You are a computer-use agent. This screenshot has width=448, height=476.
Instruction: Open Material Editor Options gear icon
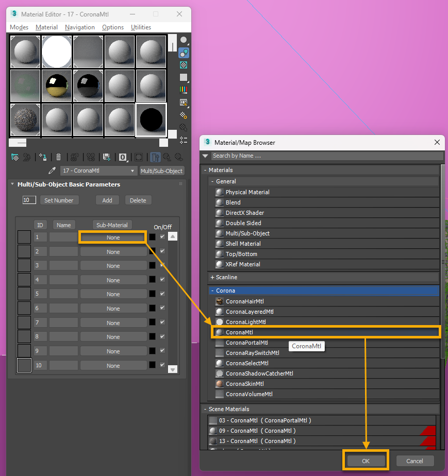pos(184,115)
